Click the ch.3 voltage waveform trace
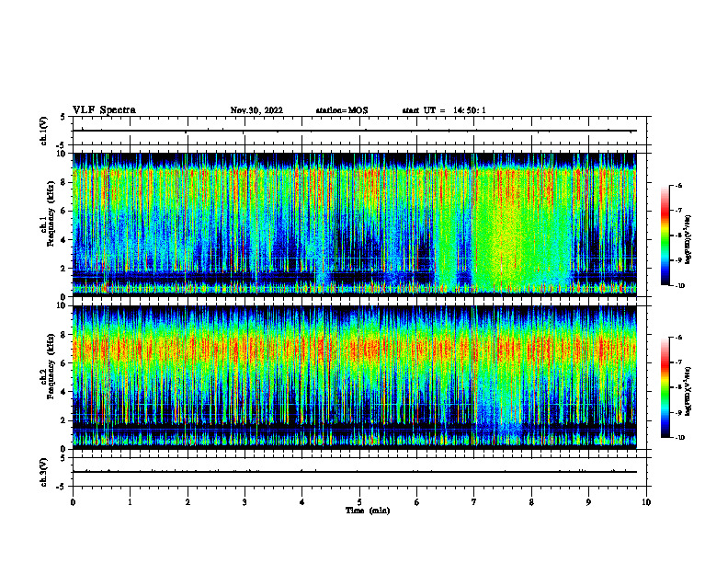The image size is (728, 563). coord(355,472)
